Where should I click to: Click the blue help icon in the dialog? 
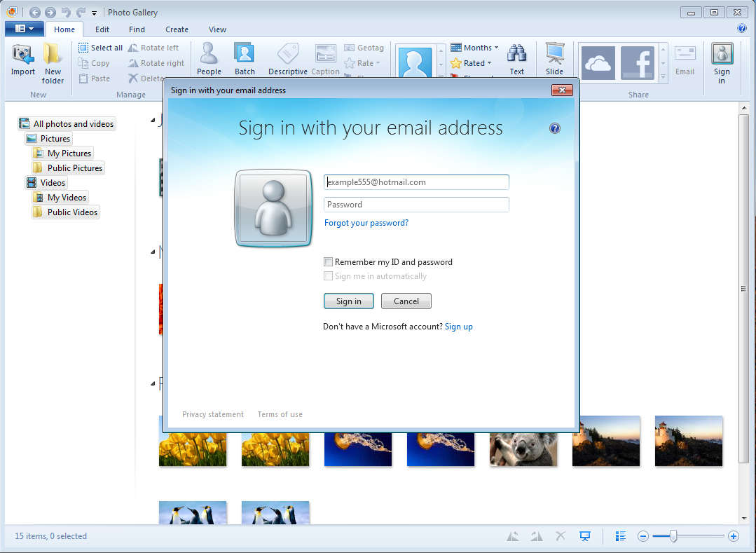click(x=555, y=128)
